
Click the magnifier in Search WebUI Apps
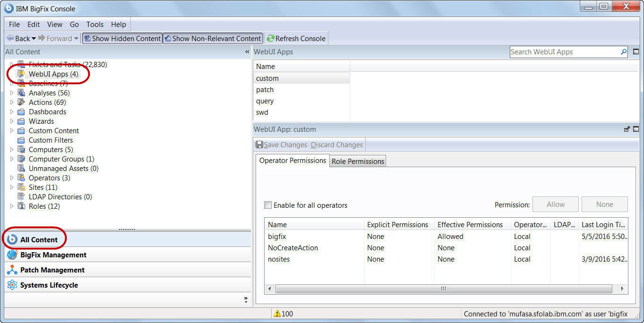[x=623, y=51]
